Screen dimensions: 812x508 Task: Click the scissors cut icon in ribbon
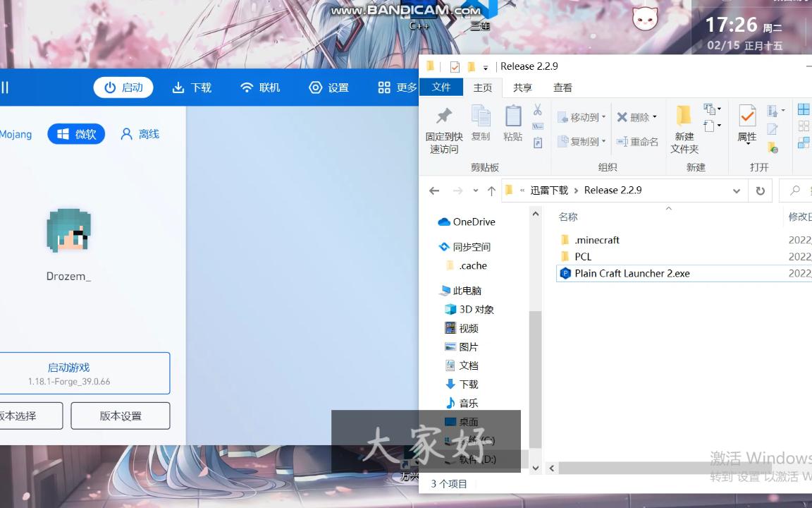538,109
